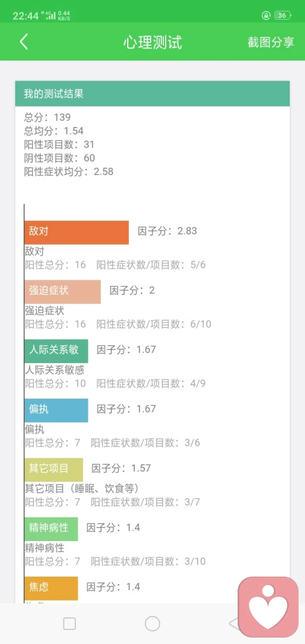Select the green 精神病性 bar
Screen dimensions: 305x644
(51, 529)
